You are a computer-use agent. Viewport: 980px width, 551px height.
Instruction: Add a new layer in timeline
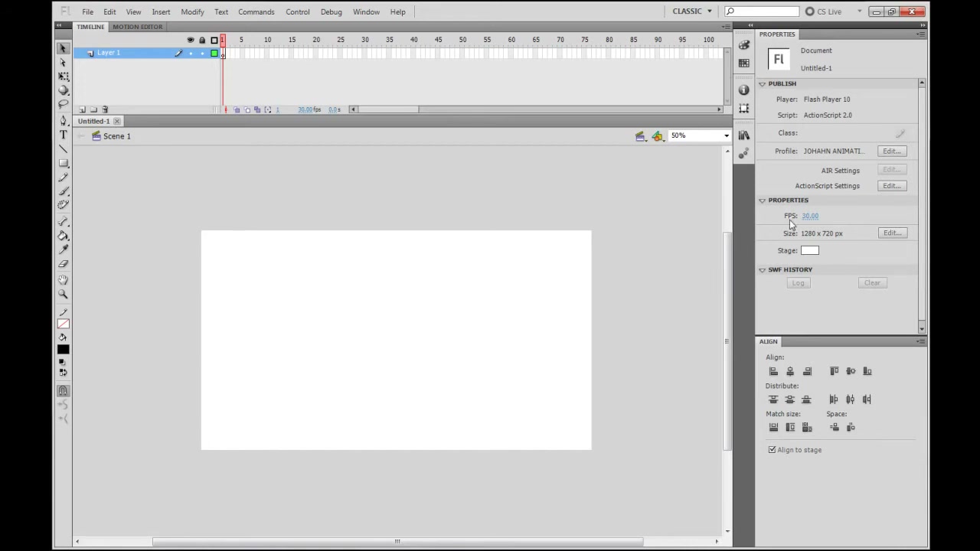point(83,109)
